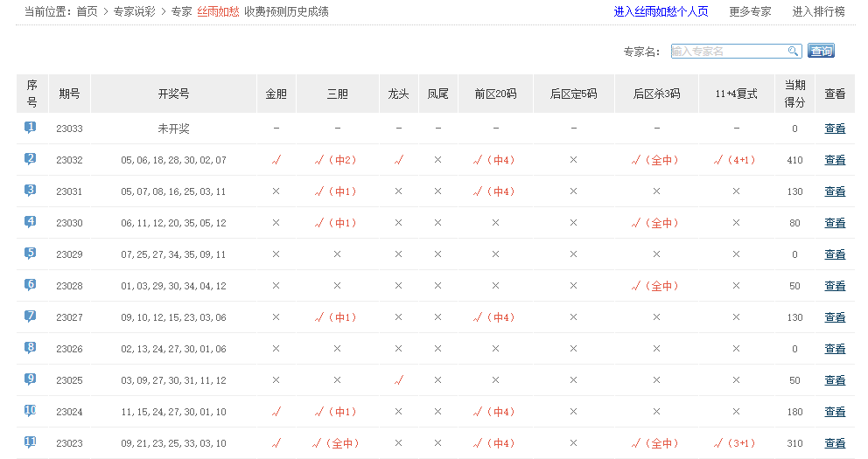Navigate to 首页 in breadcrumb
This screenshot has width=868, height=459.
[x=87, y=11]
